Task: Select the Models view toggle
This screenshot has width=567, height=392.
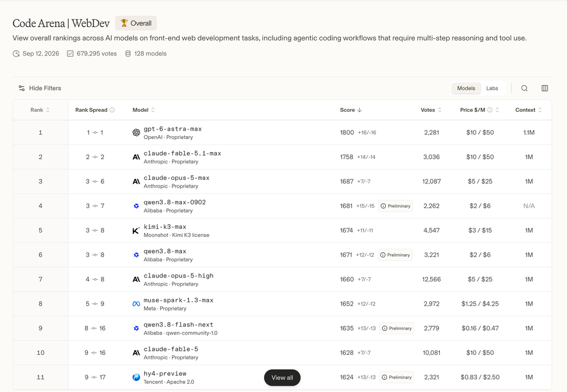Action: tap(466, 88)
